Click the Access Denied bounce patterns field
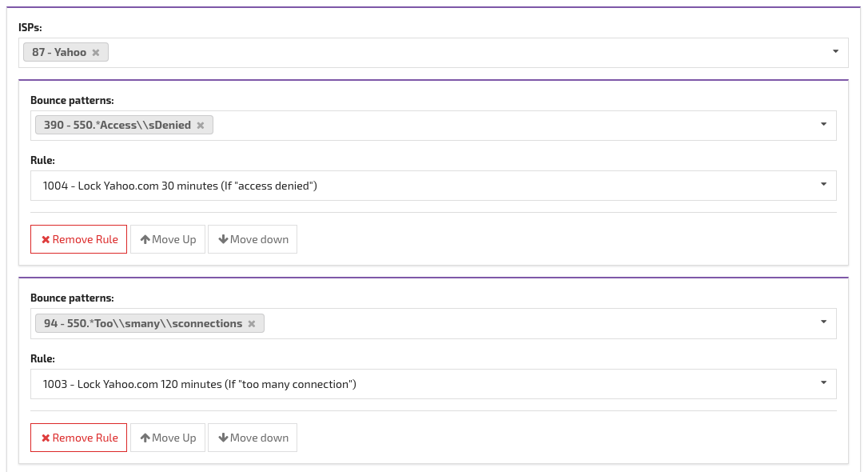 pos(433,126)
